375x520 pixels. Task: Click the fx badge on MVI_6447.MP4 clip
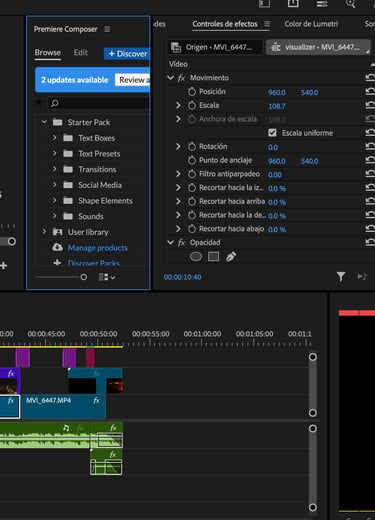tap(96, 400)
